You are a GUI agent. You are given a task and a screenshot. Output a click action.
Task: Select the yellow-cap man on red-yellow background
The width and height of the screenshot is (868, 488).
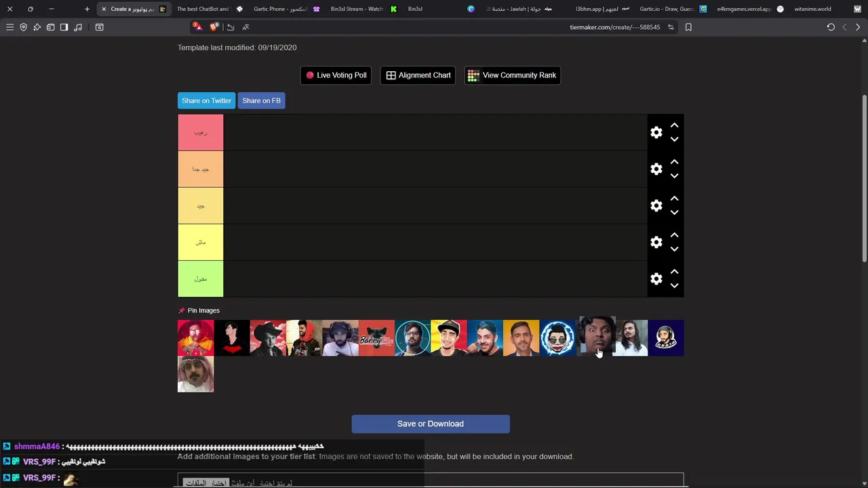pyautogui.click(x=449, y=338)
